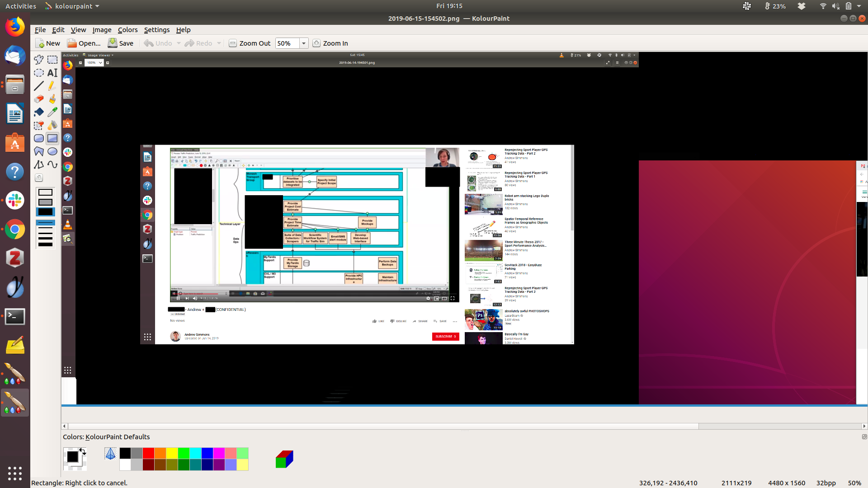This screenshot has width=868, height=488.
Task: Select the Flood Fill tool
Action: tap(39, 112)
